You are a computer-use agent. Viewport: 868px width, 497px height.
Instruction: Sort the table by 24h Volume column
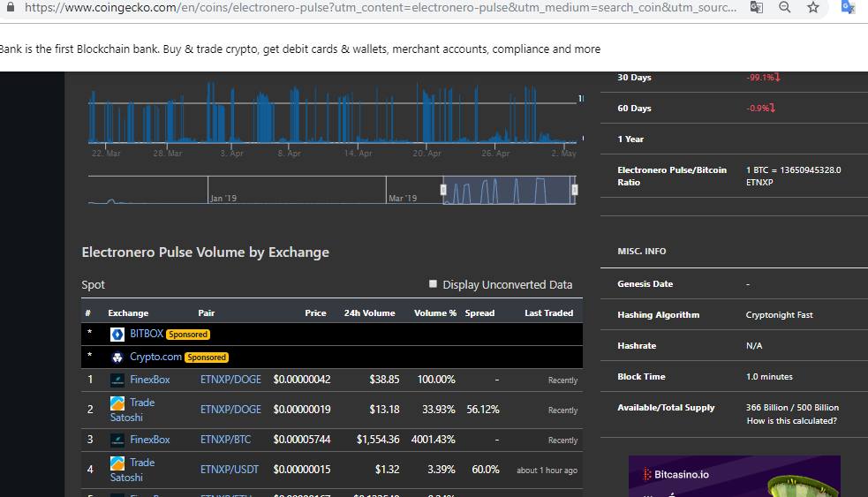click(369, 313)
